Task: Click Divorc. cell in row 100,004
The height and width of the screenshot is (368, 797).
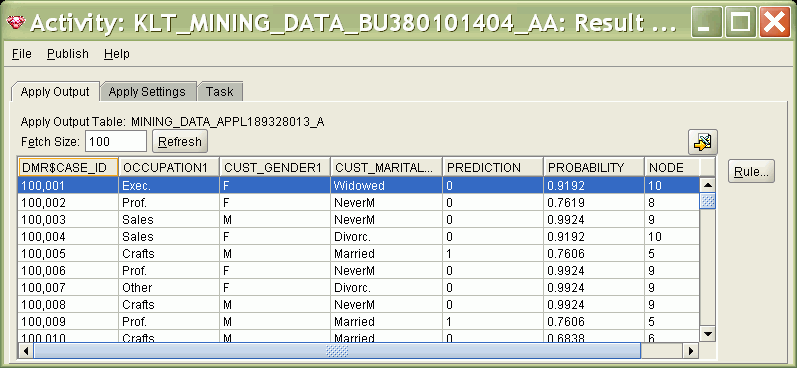Action: click(386, 236)
